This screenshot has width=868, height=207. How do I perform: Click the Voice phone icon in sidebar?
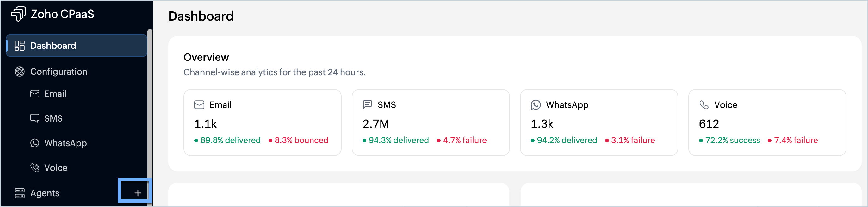[x=35, y=167]
